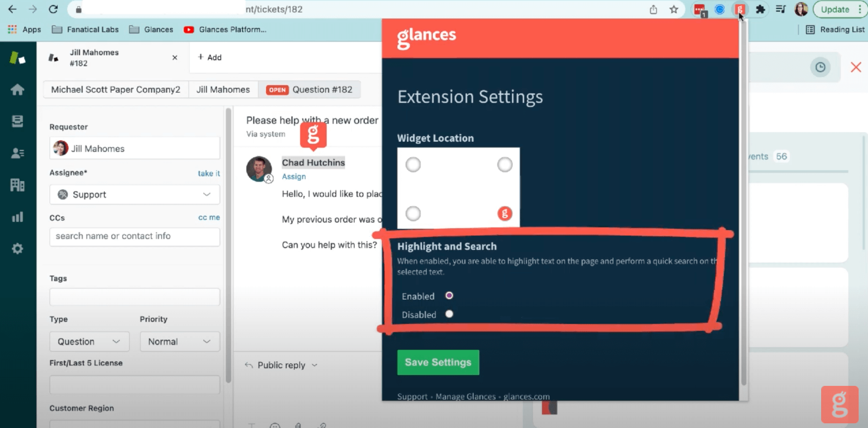This screenshot has width=868, height=428.
Task: Open the Reading List
Action: click(x=835, y=30)
